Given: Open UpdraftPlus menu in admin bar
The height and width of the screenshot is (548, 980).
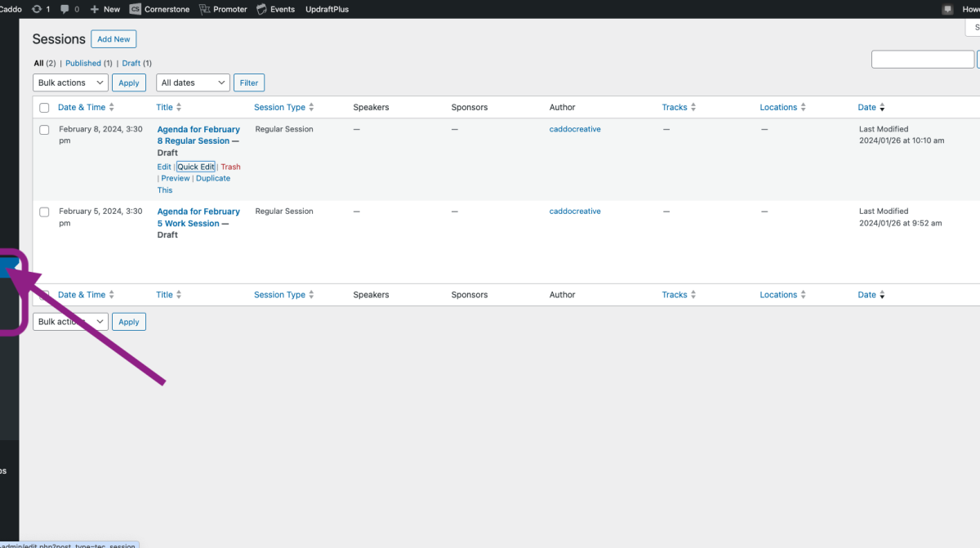Looking at the screenshot, I should click(x=325, y=9).
